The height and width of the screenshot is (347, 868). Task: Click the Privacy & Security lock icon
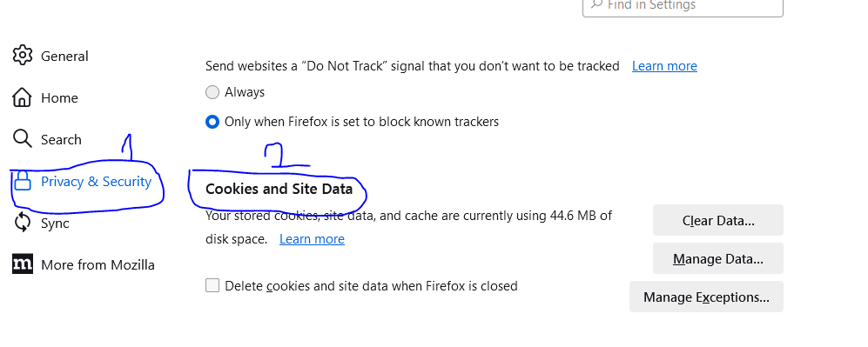point(22,181)
